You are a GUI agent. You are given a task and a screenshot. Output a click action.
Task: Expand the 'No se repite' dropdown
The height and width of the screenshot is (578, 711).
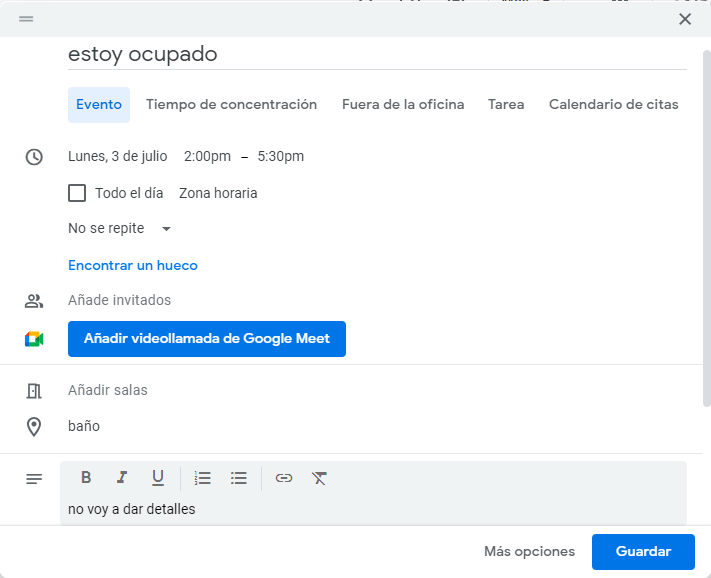(x=120, y=229)
